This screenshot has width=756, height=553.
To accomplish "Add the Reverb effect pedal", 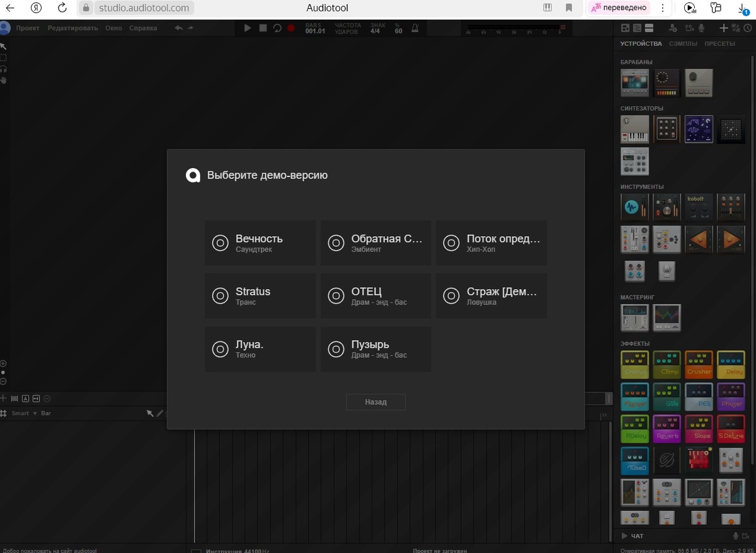I will coord(667,429).
